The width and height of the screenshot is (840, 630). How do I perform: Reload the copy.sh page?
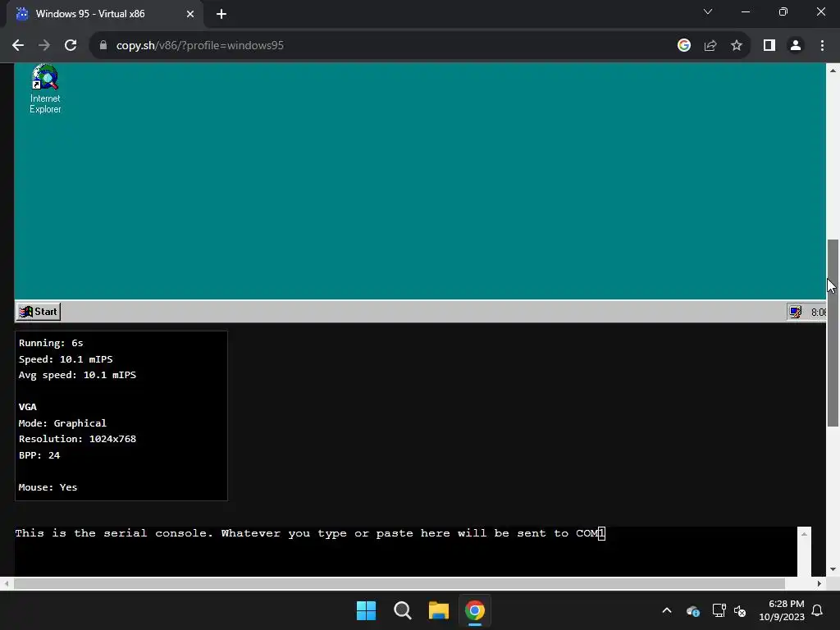[x=71, y=46]
